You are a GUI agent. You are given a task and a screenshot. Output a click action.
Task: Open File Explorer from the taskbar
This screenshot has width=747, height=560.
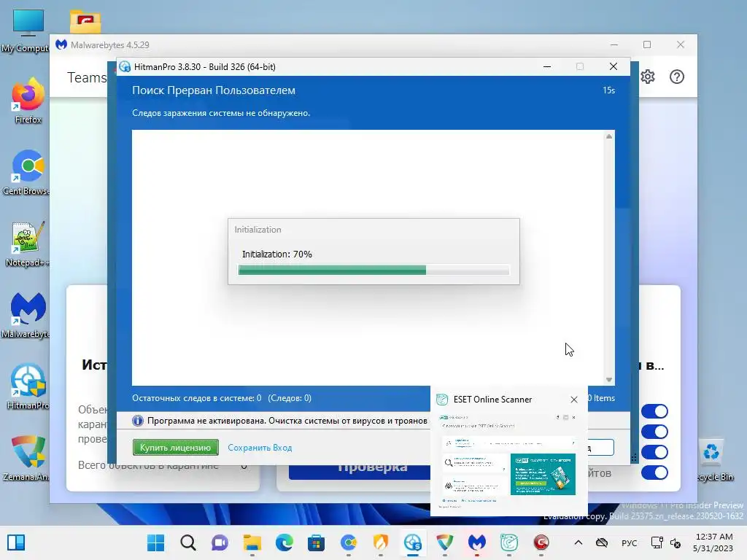[x=252, y=542]
